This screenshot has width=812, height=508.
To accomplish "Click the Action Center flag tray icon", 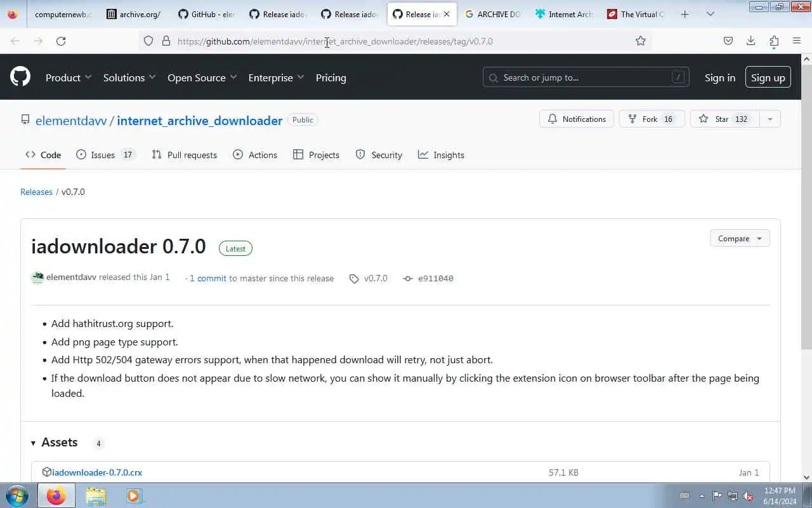I will coord(717,496).
